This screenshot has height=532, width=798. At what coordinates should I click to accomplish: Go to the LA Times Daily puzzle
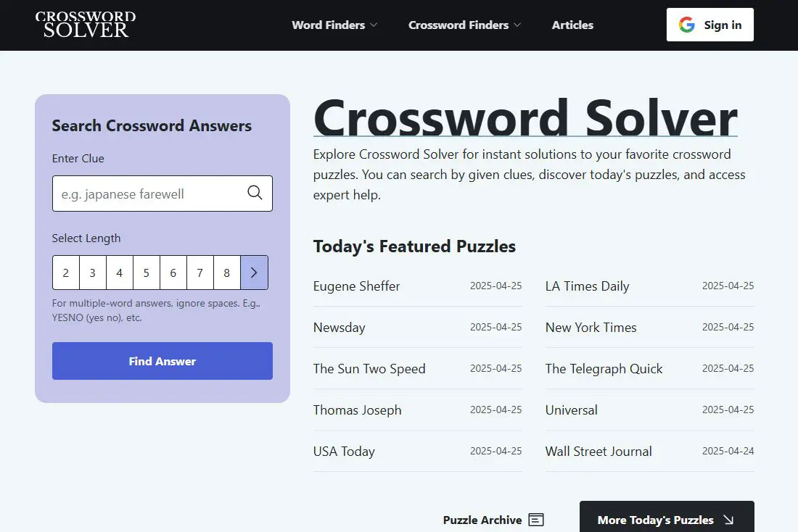click(x=587, y=286)
